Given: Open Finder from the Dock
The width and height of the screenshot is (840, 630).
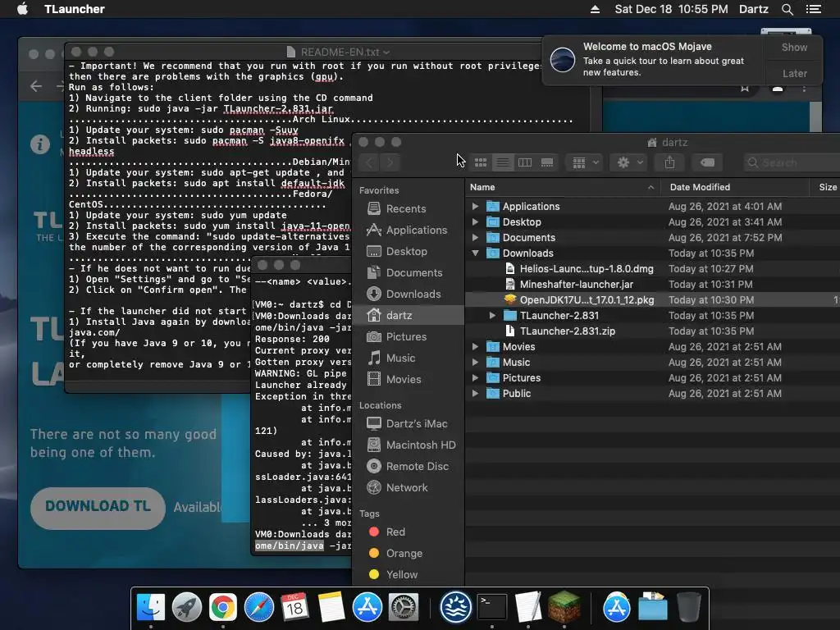Looking at the screenshot, I should pos(151,607).
